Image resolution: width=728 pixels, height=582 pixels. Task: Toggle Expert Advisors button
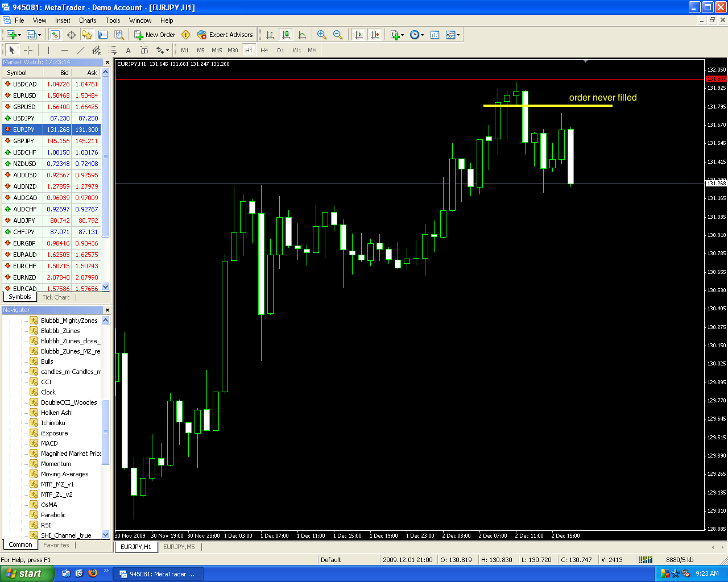pyautogui.click(x=225, y=35)
